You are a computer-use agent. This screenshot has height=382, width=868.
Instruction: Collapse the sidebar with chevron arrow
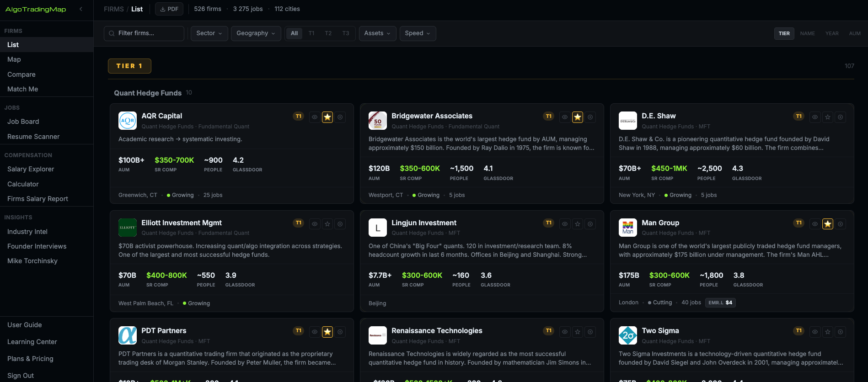pos(81,9)
